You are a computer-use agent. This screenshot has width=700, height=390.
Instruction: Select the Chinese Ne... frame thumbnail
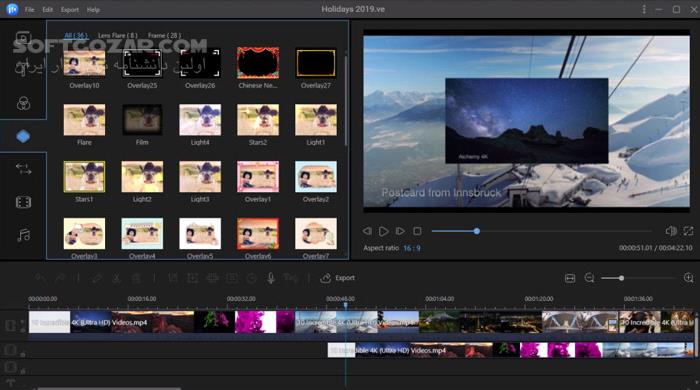[258, 63]
